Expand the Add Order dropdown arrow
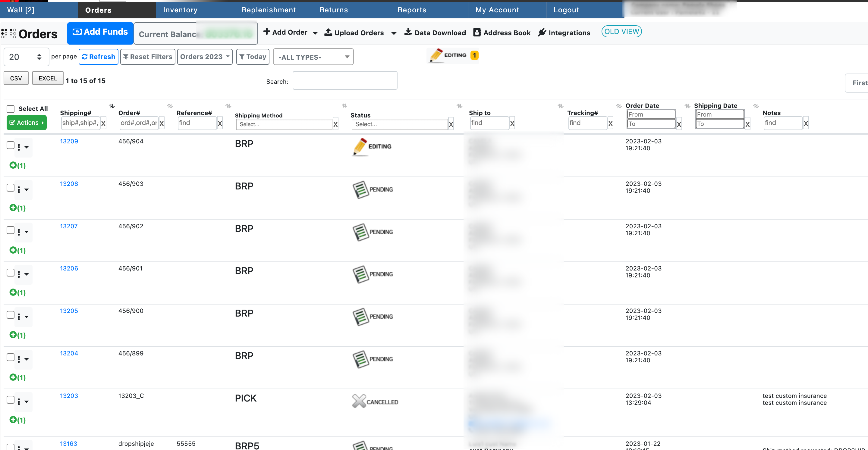The height and width of the screenshot is (450, 868). pyautogui.click(x=315, y=33)
